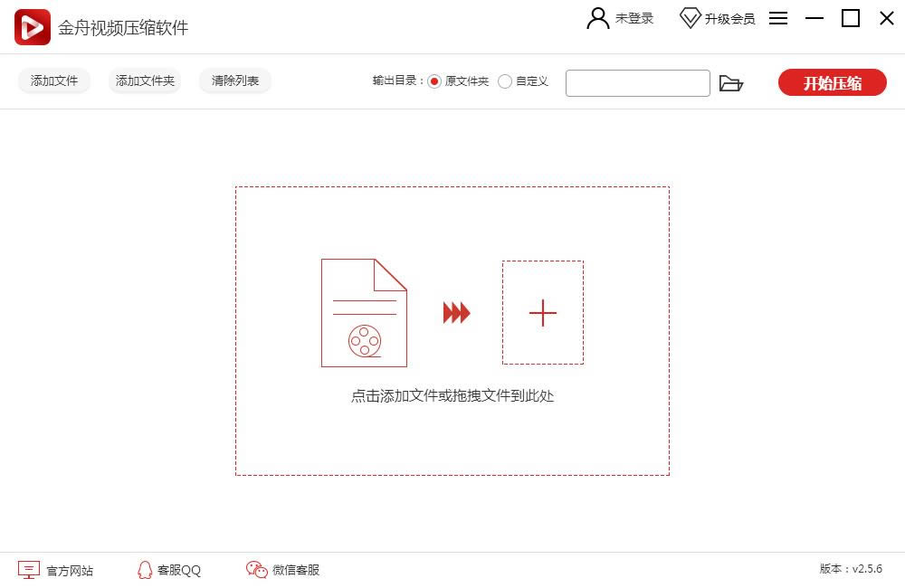Click the 金舟视频压缩软件 app logo

coord(33,27)
